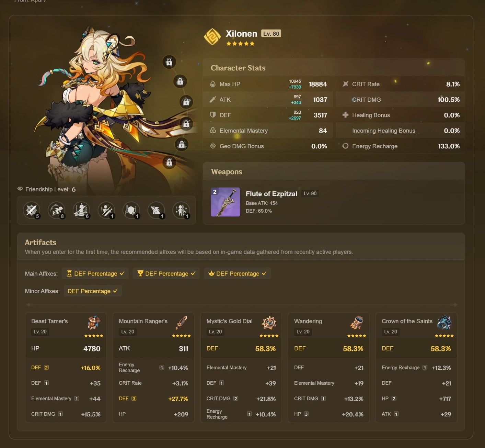Open the Mystic's Gold Dial artifact card
This screenshot has width=485, height=448.
pos(241,368)
